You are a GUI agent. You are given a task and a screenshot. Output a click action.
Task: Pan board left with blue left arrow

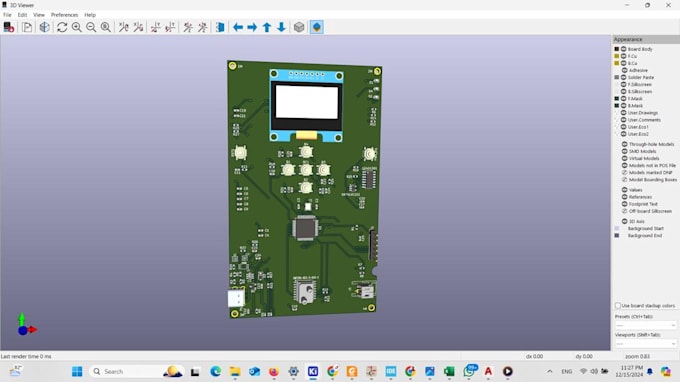coord(238,27)
